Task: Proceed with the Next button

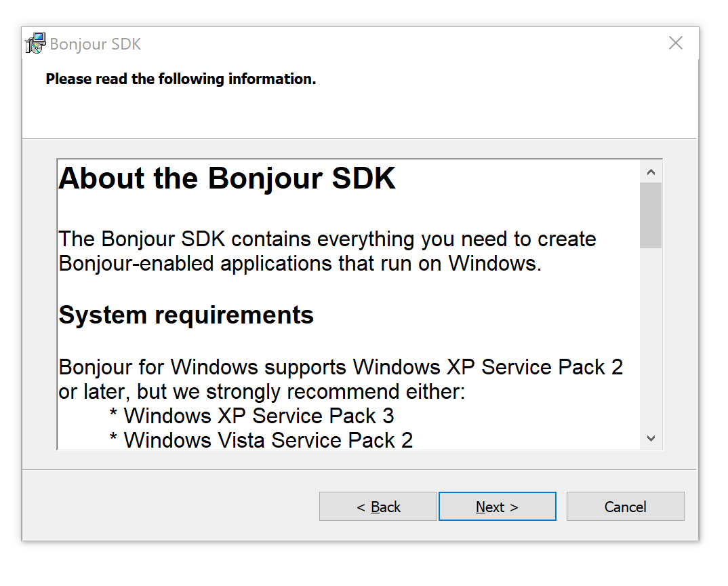Action: tap(497, 507)
